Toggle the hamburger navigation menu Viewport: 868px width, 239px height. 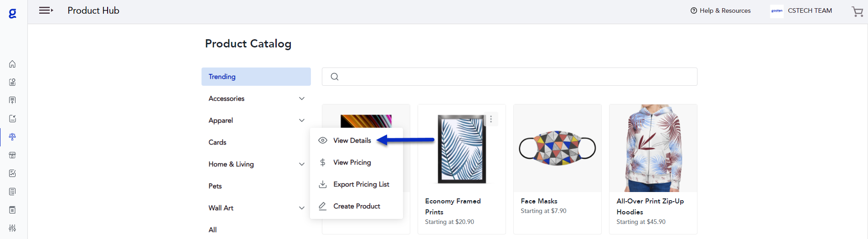coord(46,10)
